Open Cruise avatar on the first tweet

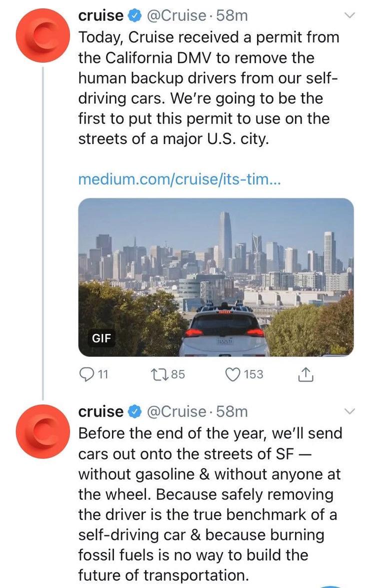[x=42, y=35]
